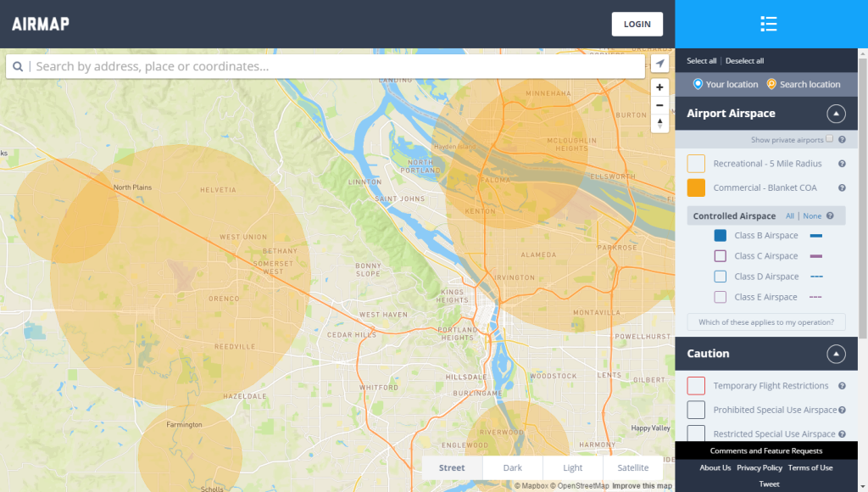Zoom out the map with minus button
Image resolution: width=868 pixels, height=492 pixels.
click(659, 105)
